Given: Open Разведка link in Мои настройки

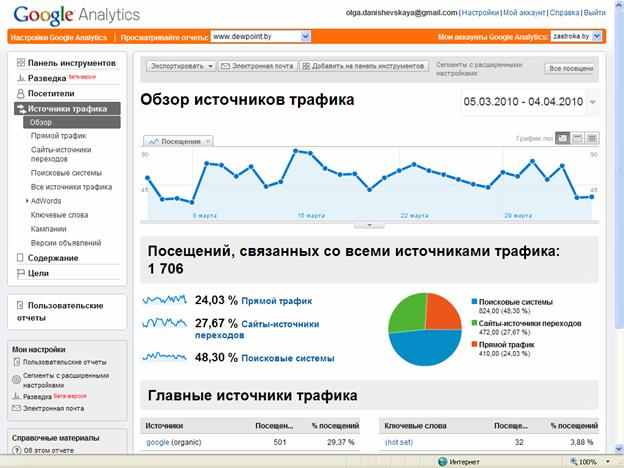Looking at the screenshot, I should [37, 396].
